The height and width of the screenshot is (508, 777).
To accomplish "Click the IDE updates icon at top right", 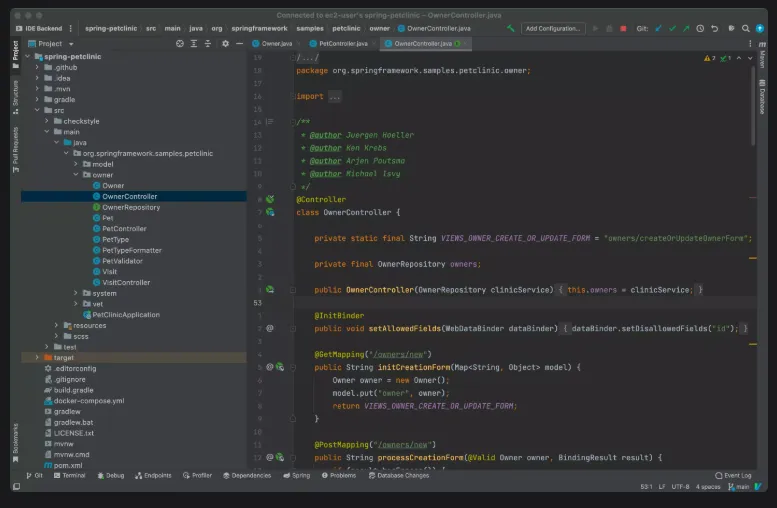I will (x=759, y=29).
